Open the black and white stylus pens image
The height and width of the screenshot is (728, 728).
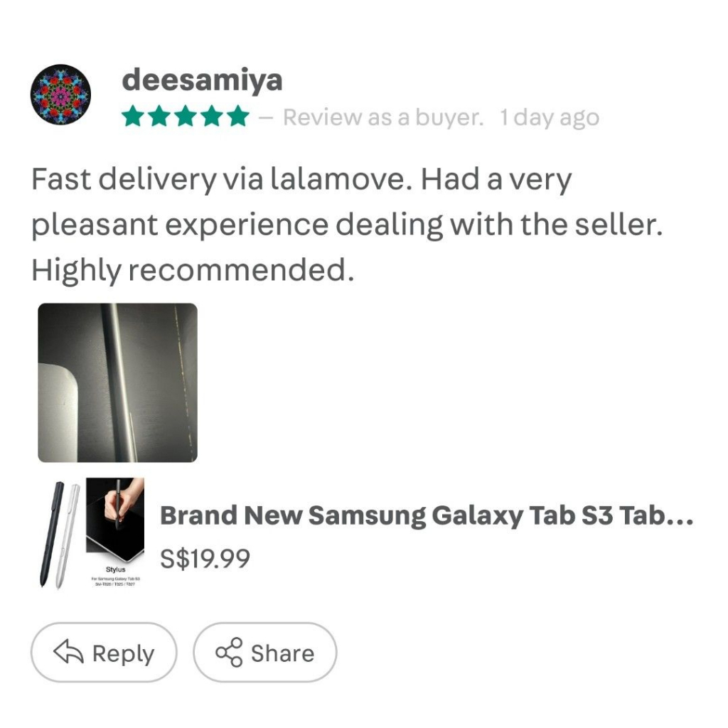point(59,533)
